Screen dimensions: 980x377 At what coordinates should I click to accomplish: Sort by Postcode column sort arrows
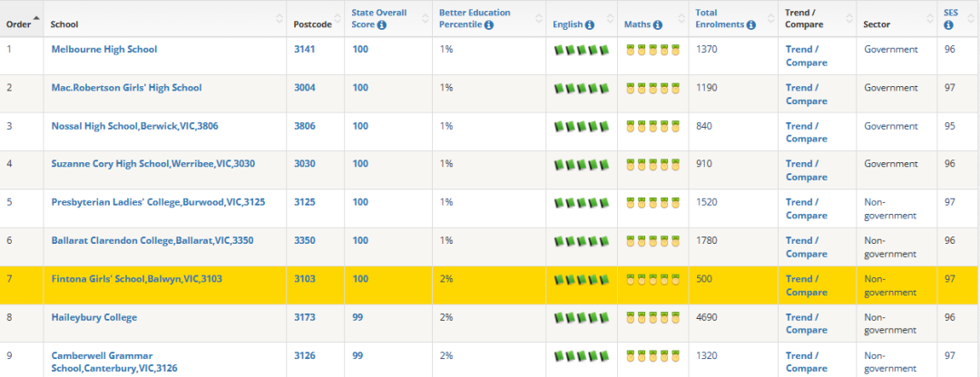pos(337,19)
